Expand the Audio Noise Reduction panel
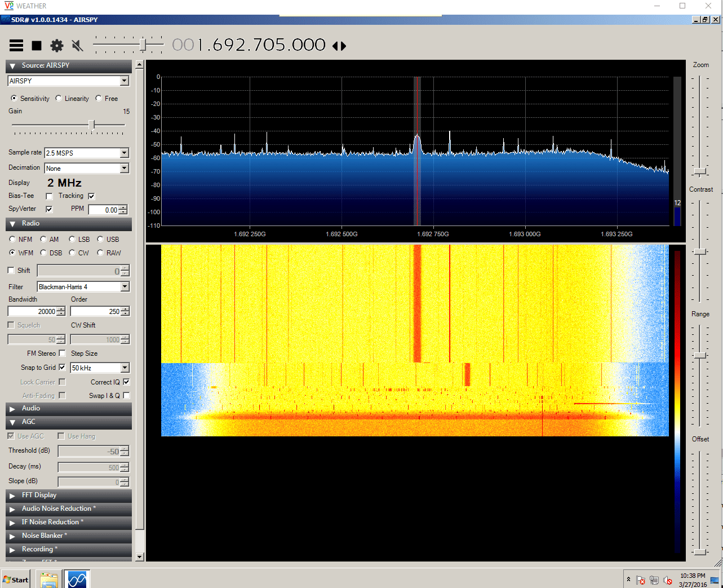Screen dimensions: 723x588 point(69,509)
